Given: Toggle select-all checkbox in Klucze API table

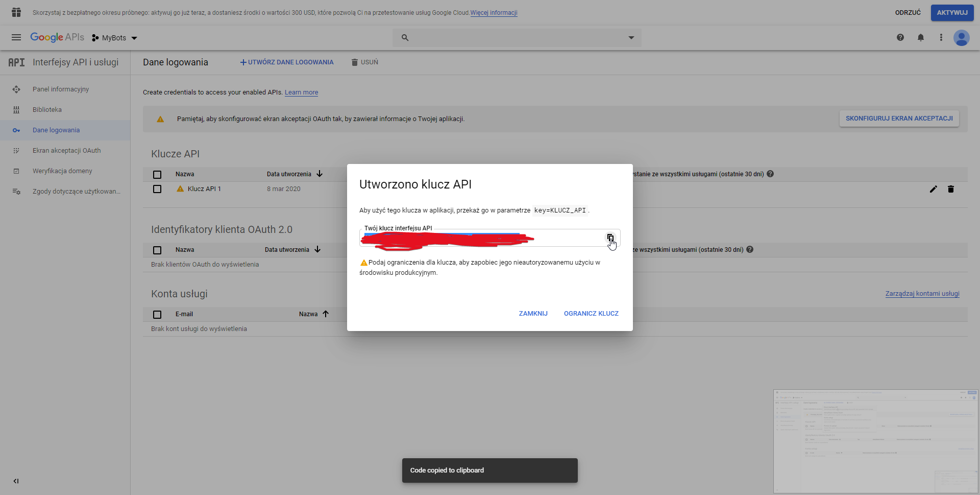Looking at the screenshot, I should point(157,175).
